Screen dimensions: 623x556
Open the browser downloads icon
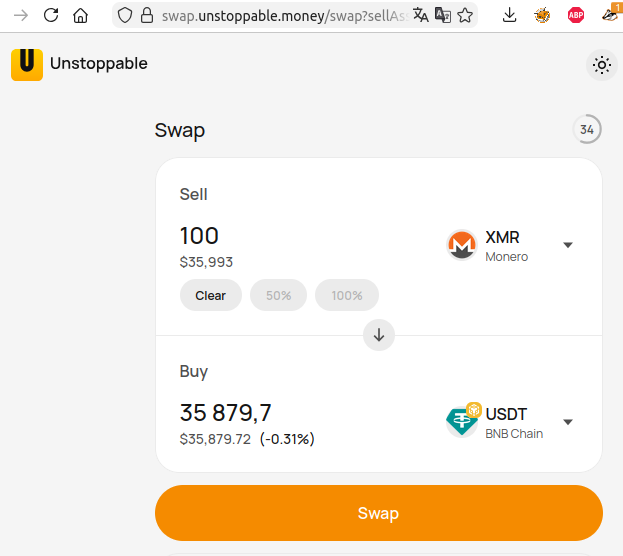pos(510,15)
